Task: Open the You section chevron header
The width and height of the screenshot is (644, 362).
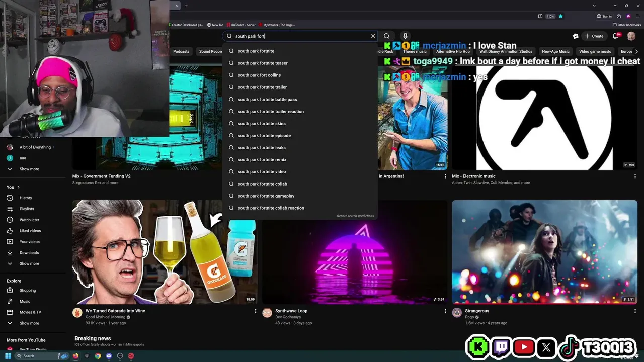Action: coord(13,187)
